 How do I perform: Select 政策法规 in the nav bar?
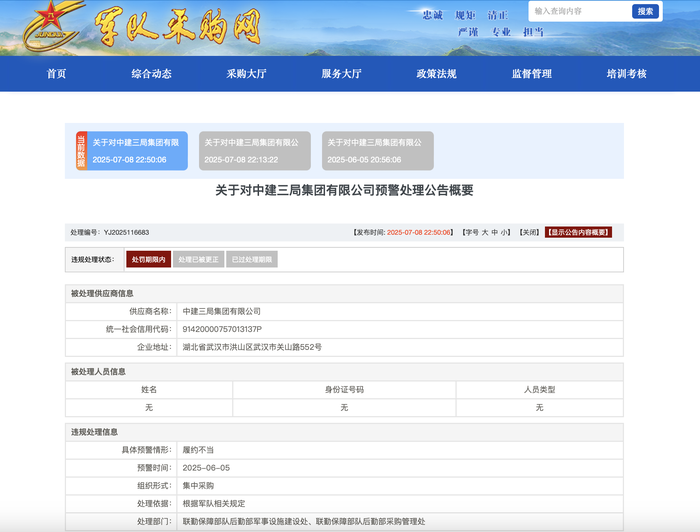coord(436,74)
